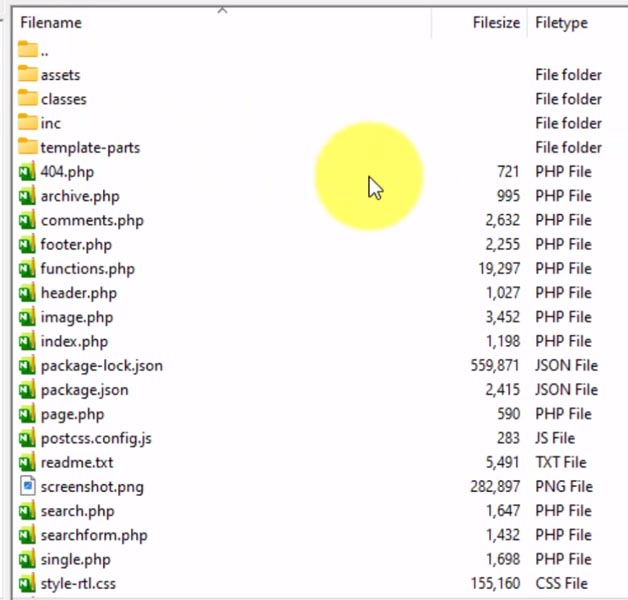
Task: Click the filesize value 19,297
Action: click(x=499, y=269)
